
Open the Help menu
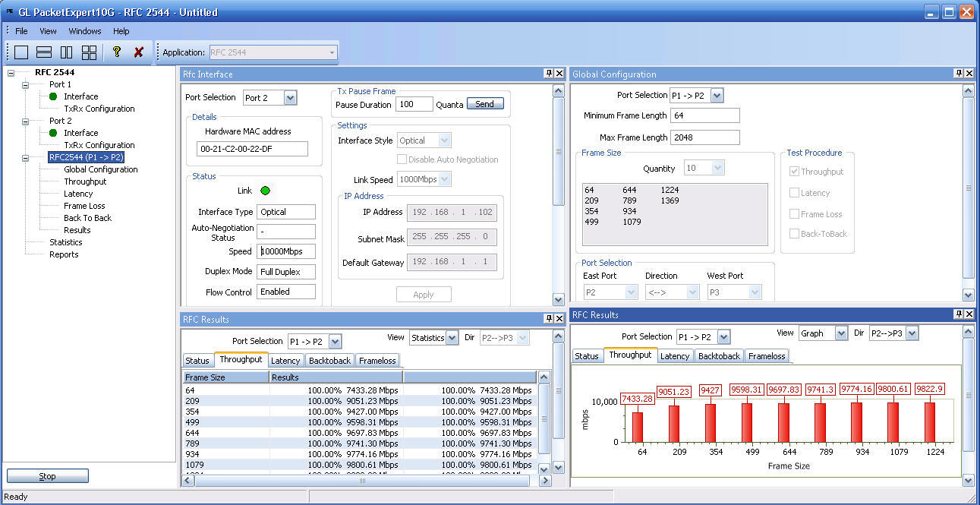click(x=121, y=31)
